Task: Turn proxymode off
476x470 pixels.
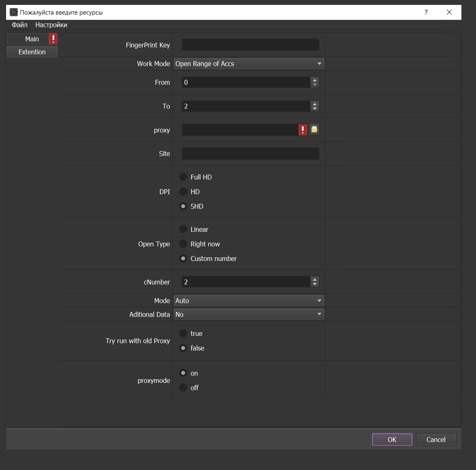Action: coord(183,387)
